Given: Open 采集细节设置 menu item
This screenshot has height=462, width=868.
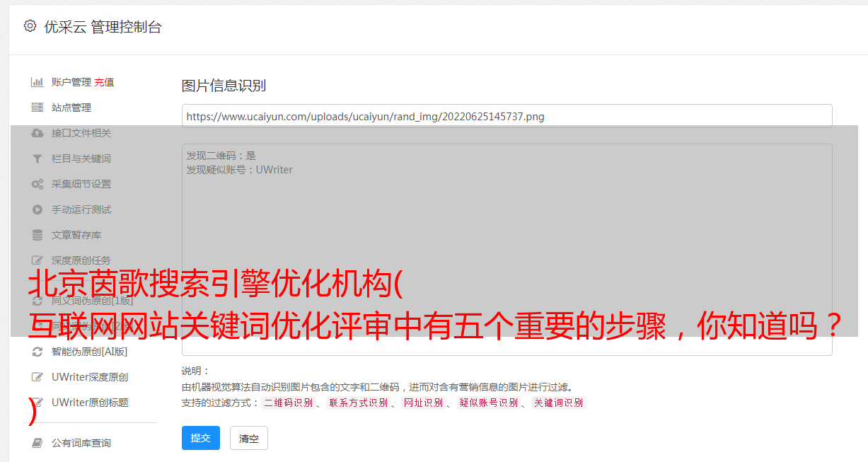Looking at the screenshot, I should coord(81,184).
